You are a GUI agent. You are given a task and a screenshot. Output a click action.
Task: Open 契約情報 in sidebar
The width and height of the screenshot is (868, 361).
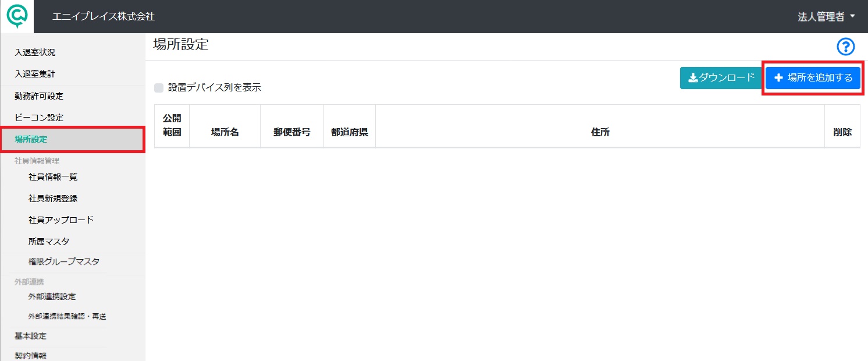point(31,356)
